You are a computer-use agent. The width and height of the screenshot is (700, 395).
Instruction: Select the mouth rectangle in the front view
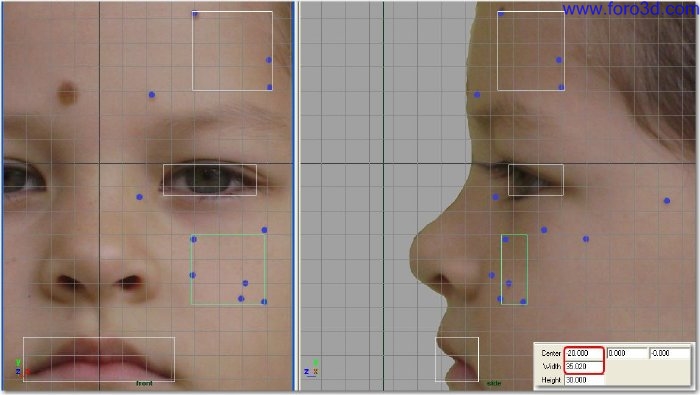99,359
